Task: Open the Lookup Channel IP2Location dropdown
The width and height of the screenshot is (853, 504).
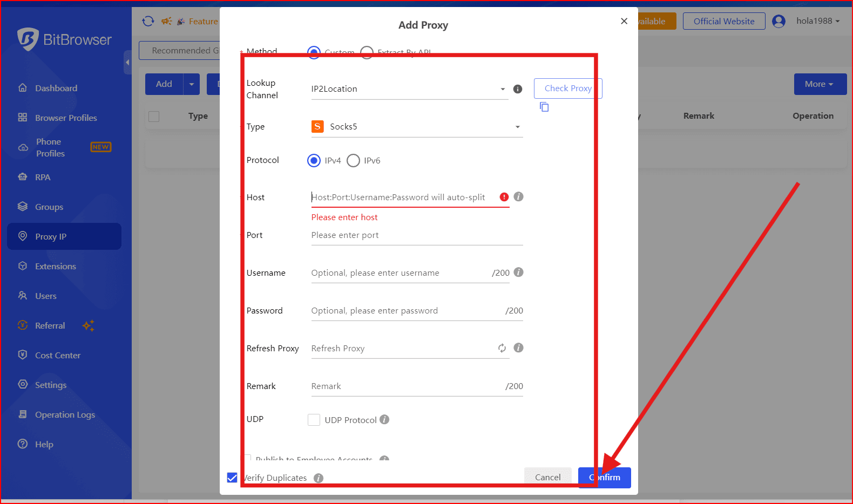Action: point(409,89)
